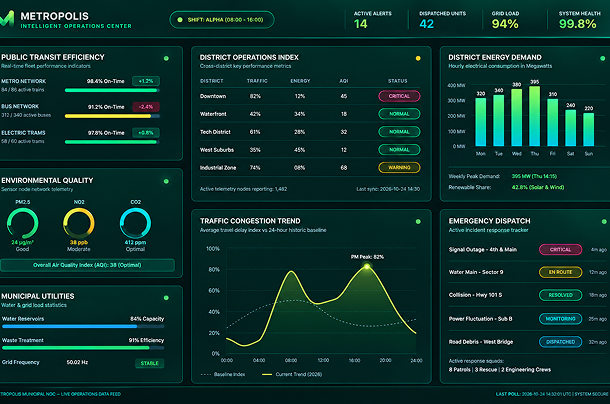Click Environmental Quality status dot
Viewport: 610px width, 404px height.
tap(166, 181)
